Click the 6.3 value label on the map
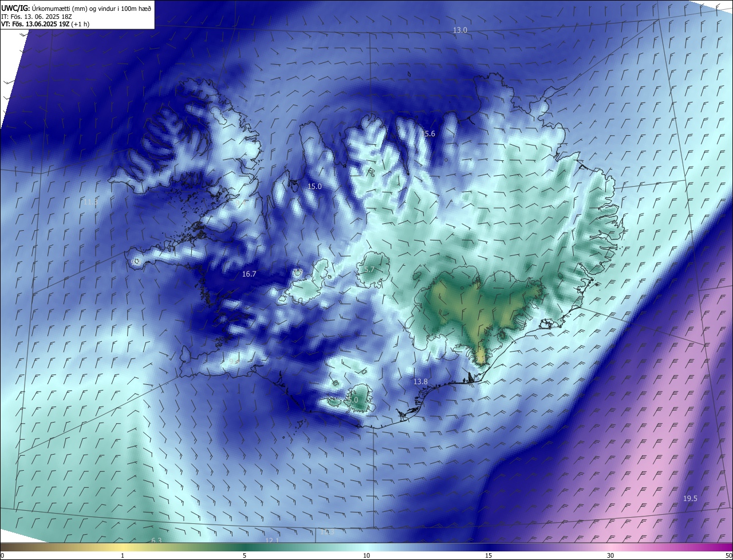Screen dimensions: 733x560 point(156,540)
